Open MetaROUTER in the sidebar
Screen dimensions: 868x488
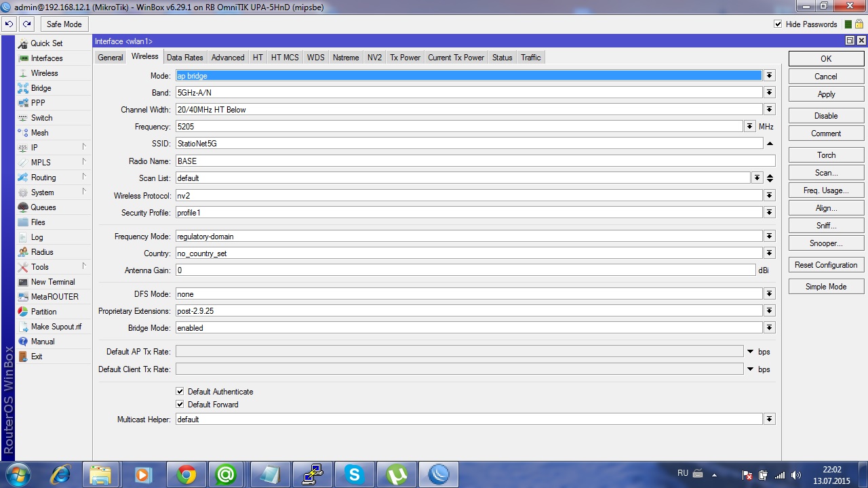coord(54,297)
